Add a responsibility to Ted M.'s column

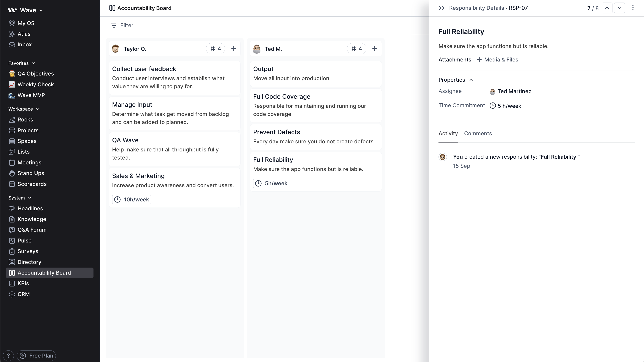click(x=374, y=49)
